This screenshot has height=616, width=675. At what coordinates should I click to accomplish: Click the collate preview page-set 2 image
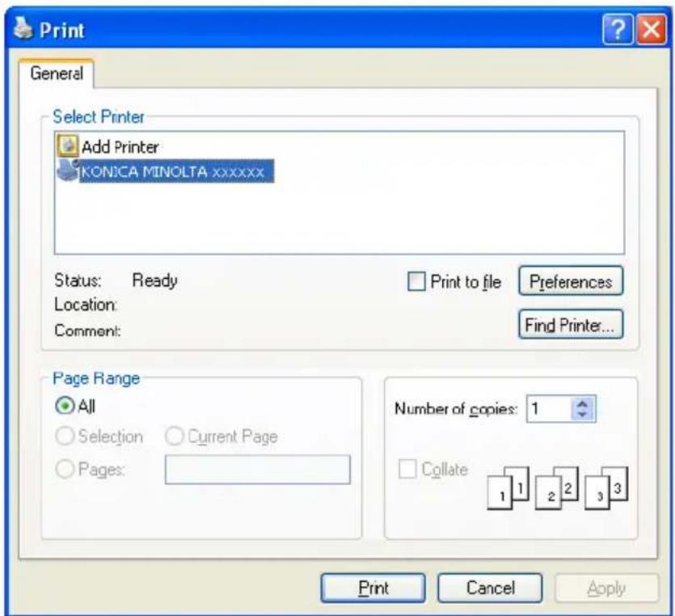(x=557, y=488)
